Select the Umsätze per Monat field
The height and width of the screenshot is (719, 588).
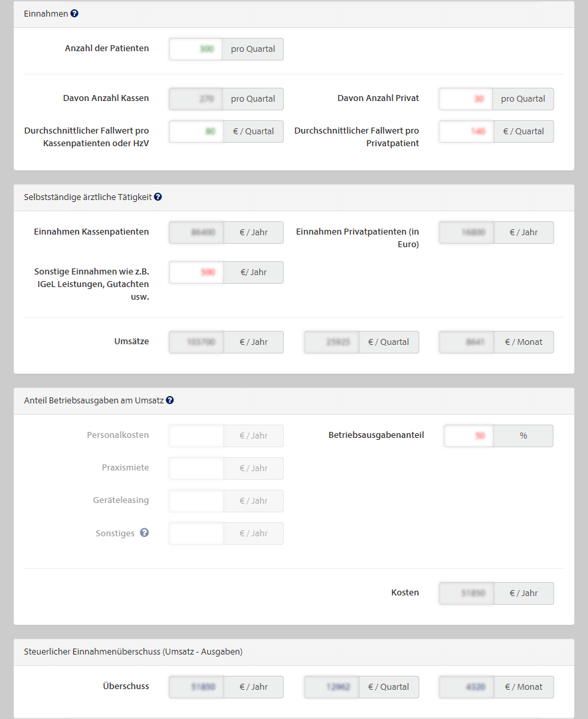point(466,342)
